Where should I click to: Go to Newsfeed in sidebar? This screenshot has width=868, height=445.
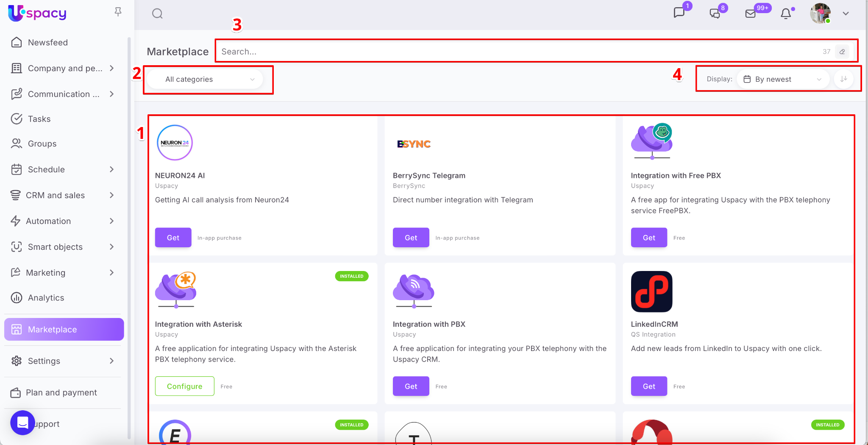point(47,42)
